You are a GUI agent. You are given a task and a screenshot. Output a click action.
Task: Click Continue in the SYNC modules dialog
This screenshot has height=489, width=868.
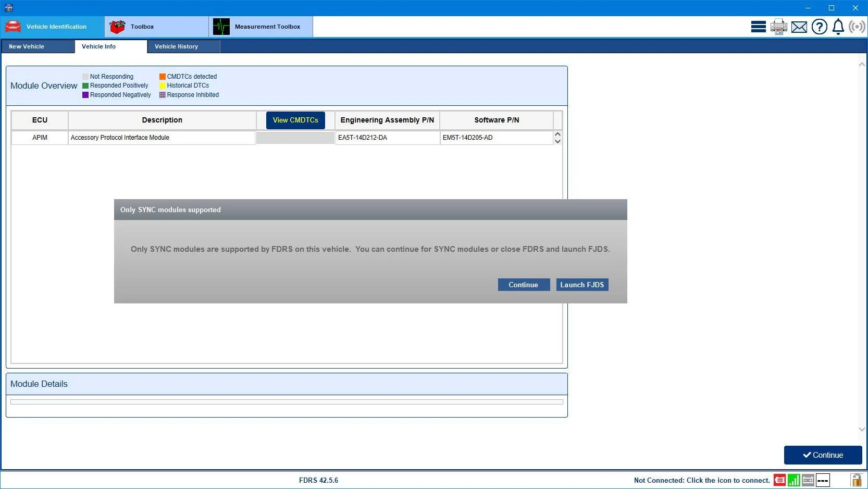pos(524,285)
